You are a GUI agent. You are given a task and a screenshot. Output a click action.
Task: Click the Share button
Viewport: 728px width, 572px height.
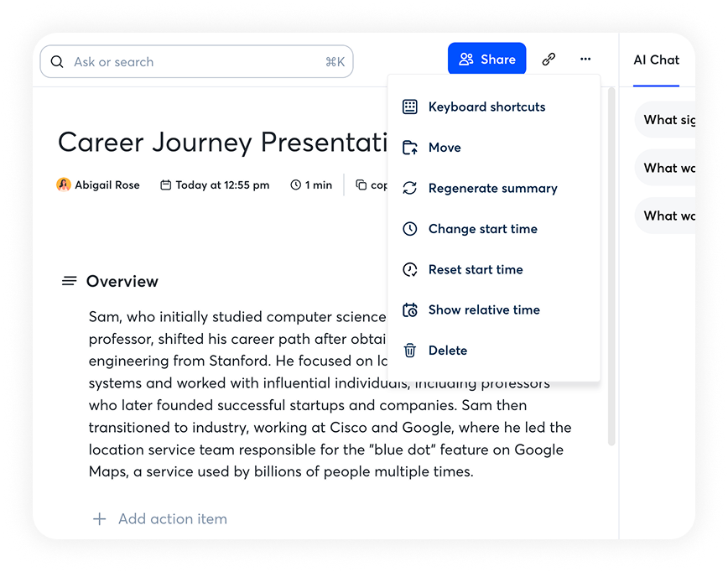[486, 60]
